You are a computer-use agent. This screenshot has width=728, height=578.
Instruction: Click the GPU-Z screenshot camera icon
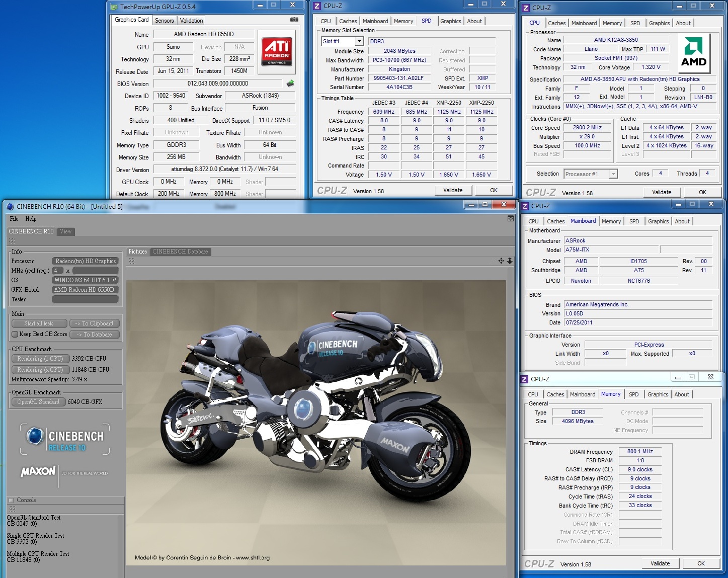coord(294,20)
